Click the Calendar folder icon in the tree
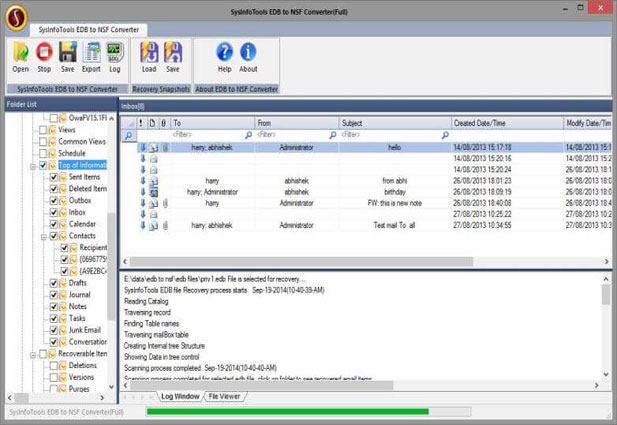617x425 pixels. [x=63, y=224]
